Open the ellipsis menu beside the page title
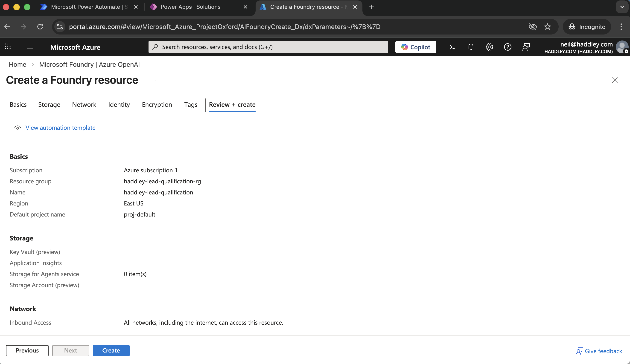Viewport: 630px width, 364px height. (x=153, y=80)
